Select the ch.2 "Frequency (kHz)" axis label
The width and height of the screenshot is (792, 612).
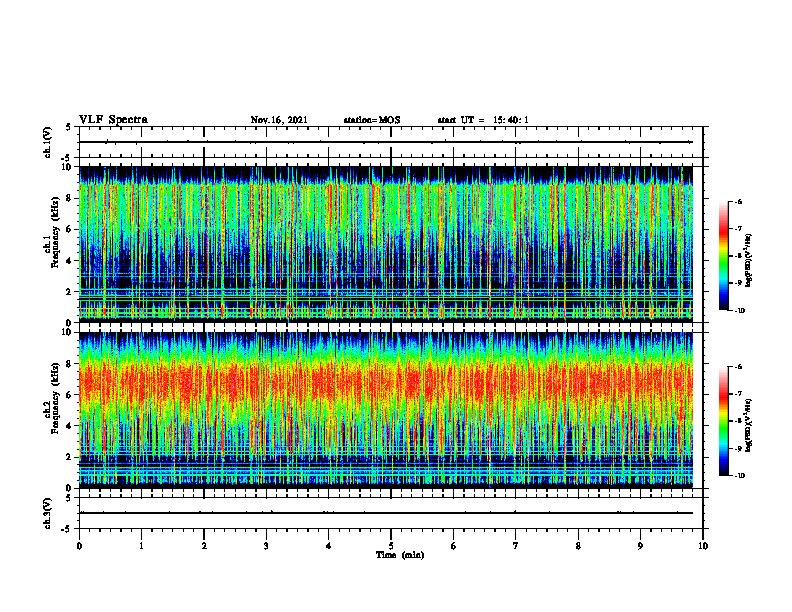pyautogui.click(x=56, y=398)
